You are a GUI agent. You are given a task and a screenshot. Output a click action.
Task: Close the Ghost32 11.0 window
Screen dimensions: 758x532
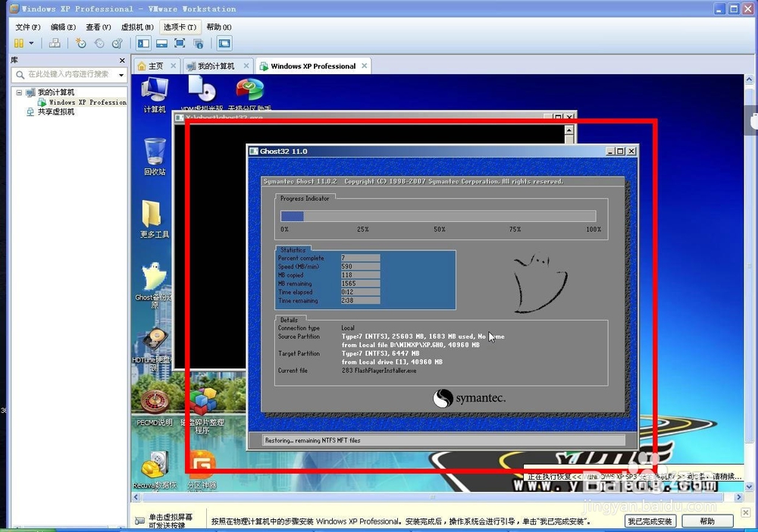tap(631, 152)
